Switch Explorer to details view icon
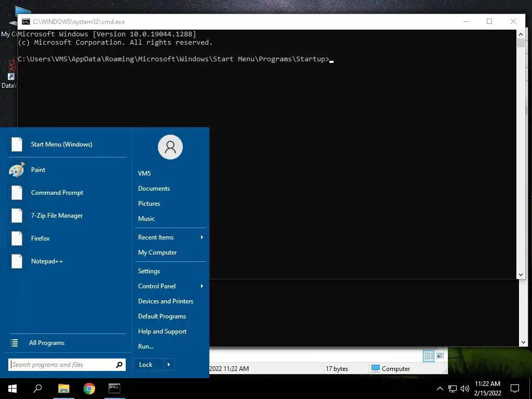 point(429,356)
